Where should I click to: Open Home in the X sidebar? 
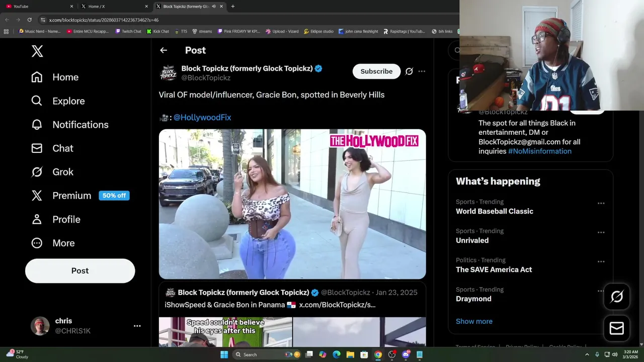[x=55, y=77]
